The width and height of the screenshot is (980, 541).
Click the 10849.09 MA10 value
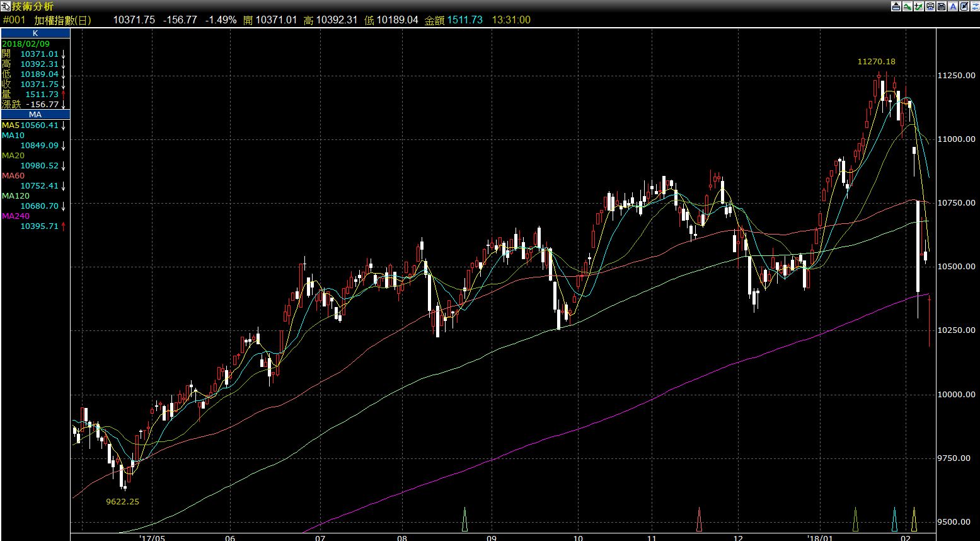click(39, 146)
